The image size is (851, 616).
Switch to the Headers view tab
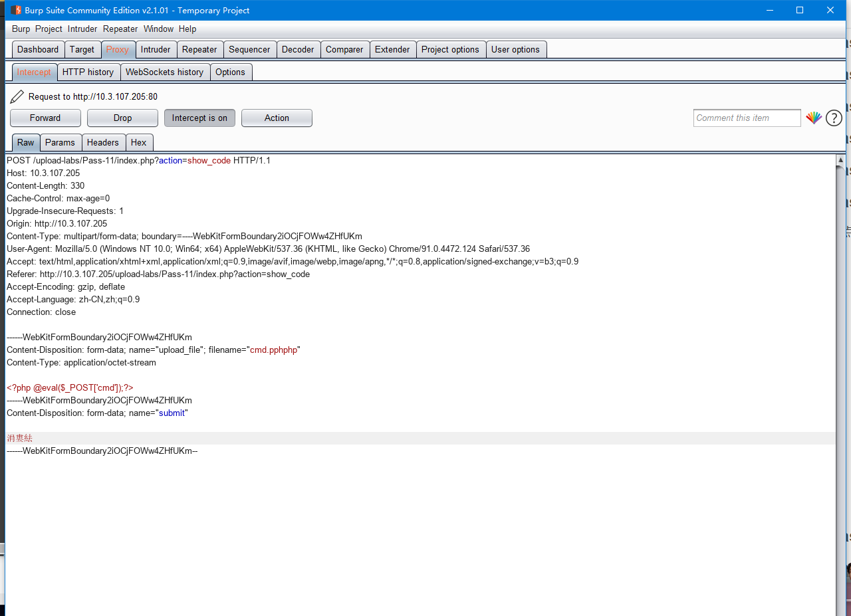(x=103, y=143)
